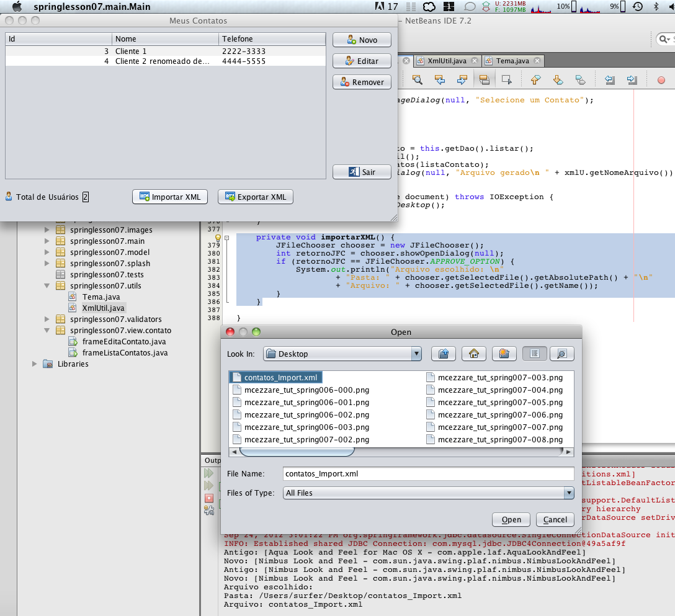675x616 pixels.
Task: Close the XmlUtil.java editor tab
Action: point(475,61)
